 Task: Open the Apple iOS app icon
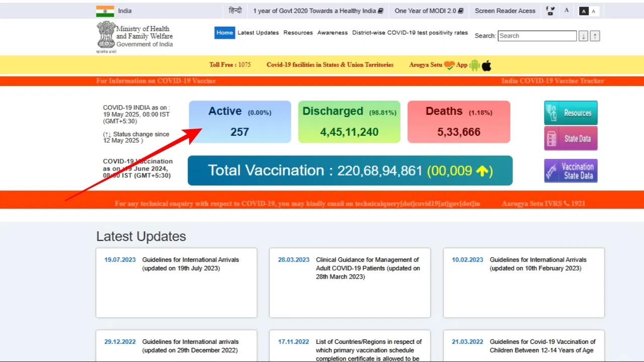pyautogui.click(x=487, y=65)
